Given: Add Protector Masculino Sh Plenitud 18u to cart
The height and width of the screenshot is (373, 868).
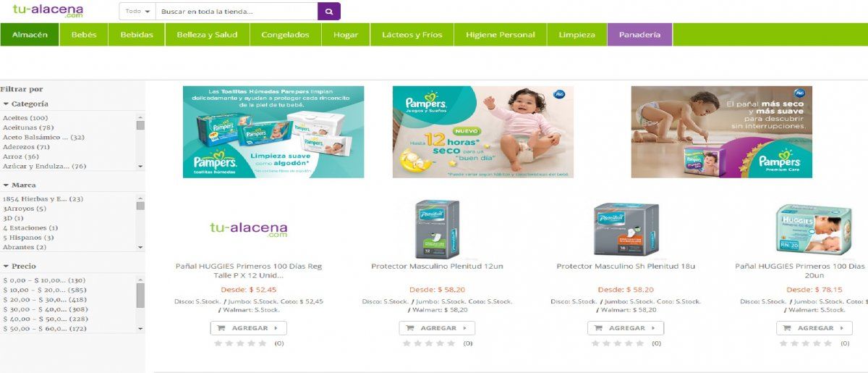Looking at the screenshot, I should tap(626, 328).
